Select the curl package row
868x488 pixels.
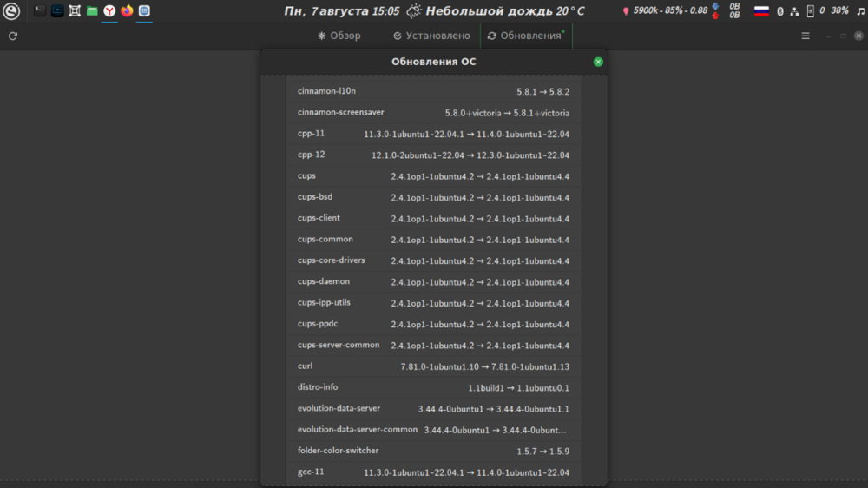(433, 366)
